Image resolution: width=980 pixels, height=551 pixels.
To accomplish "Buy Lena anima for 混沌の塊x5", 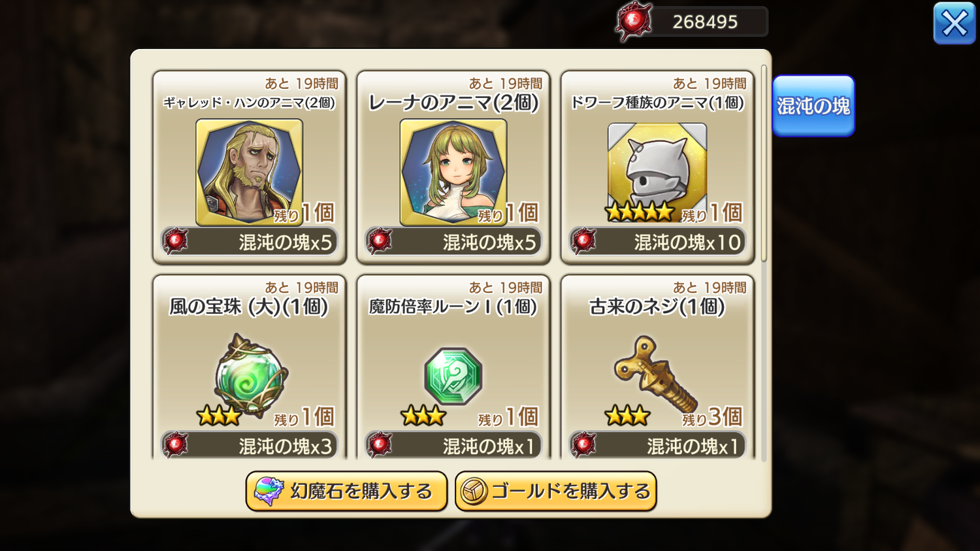I will tap(453, 242).
